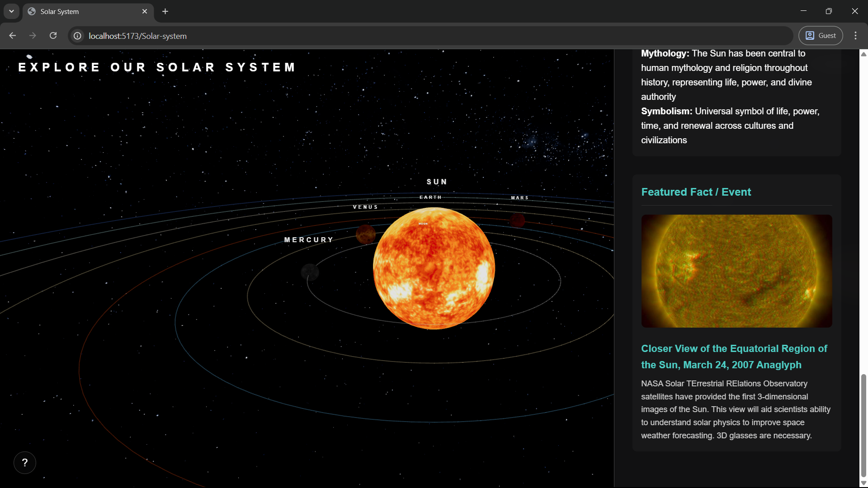Open the Chrome three-dot menu
Image resolution: width=868 pixels, height=488 pixels.
pyautogui.click(x=855, y=36)
